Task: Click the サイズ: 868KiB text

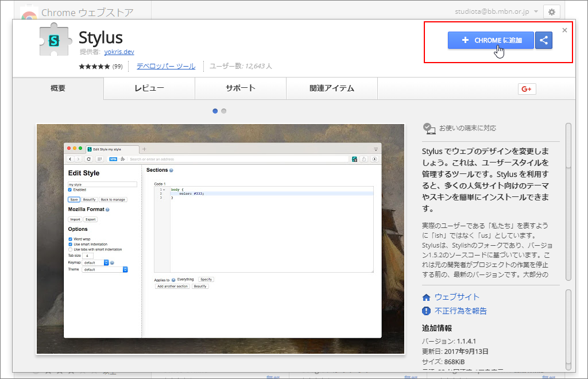Action: tap(443, 362)
